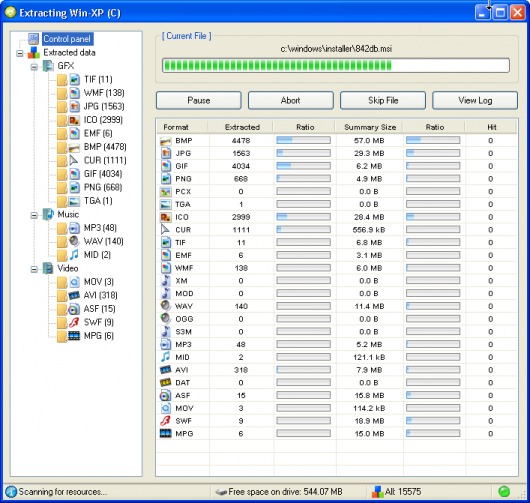This screenshot has width=530, height=503.
Task: Click the green status indicator in the status bar
Action: 504,491
